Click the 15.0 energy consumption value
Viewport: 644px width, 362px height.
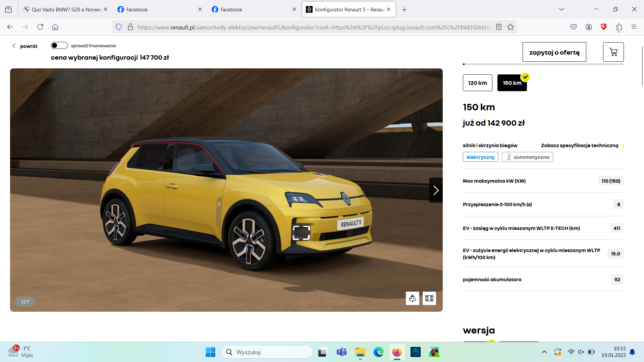(615, 254)
